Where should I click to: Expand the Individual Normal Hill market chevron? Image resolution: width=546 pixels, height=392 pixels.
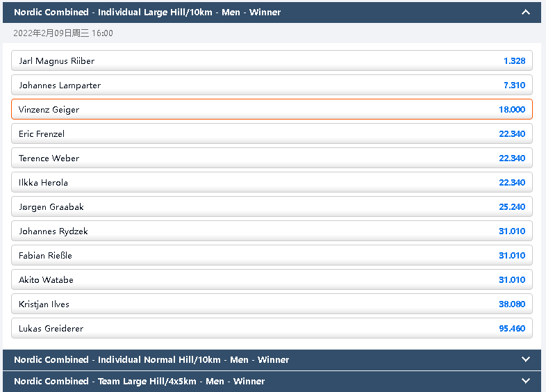point(525,359)
